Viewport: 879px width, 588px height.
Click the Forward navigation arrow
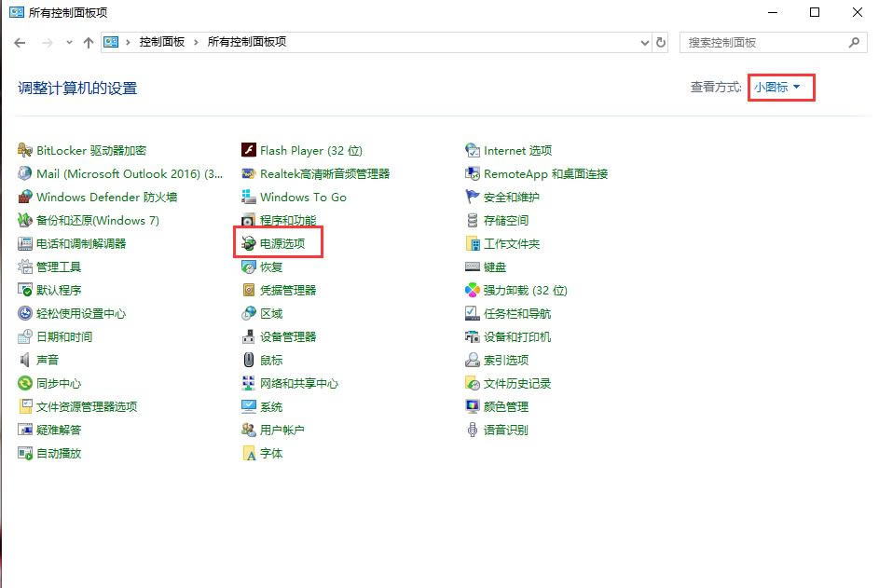48,43
